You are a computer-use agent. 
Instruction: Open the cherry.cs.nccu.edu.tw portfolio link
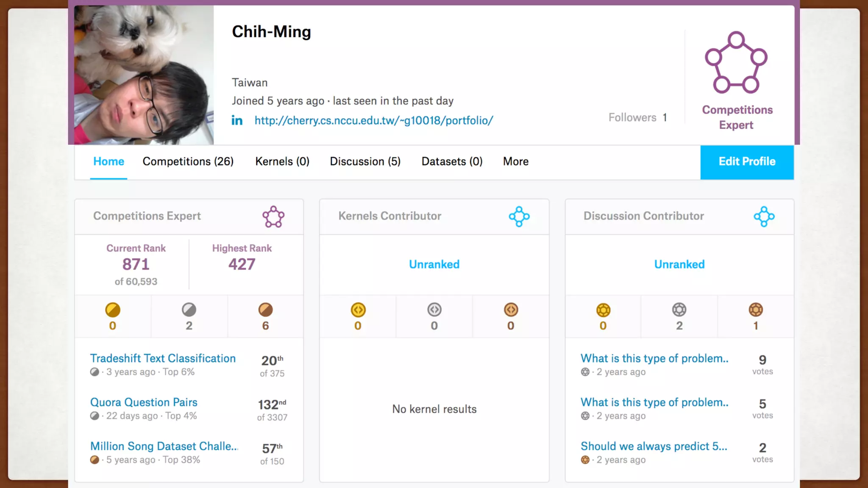(373, 121)
